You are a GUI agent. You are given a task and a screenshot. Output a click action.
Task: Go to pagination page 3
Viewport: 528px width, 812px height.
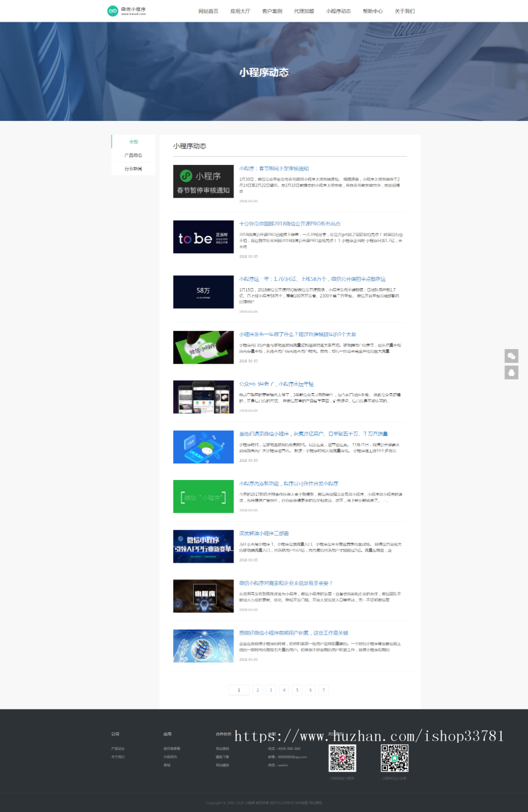(271, 690)
